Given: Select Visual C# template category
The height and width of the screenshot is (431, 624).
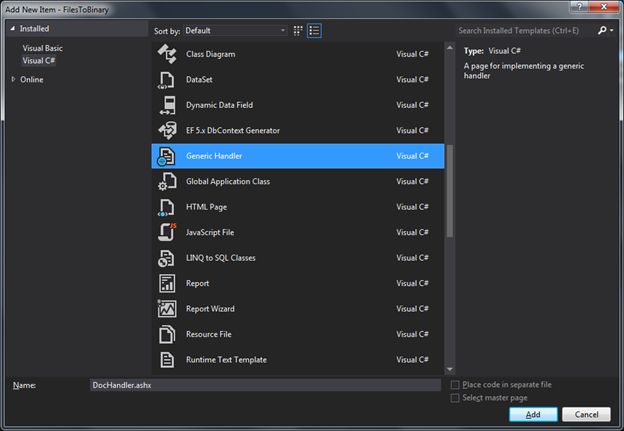Looking at the screenshot, I should coord(39,61).
